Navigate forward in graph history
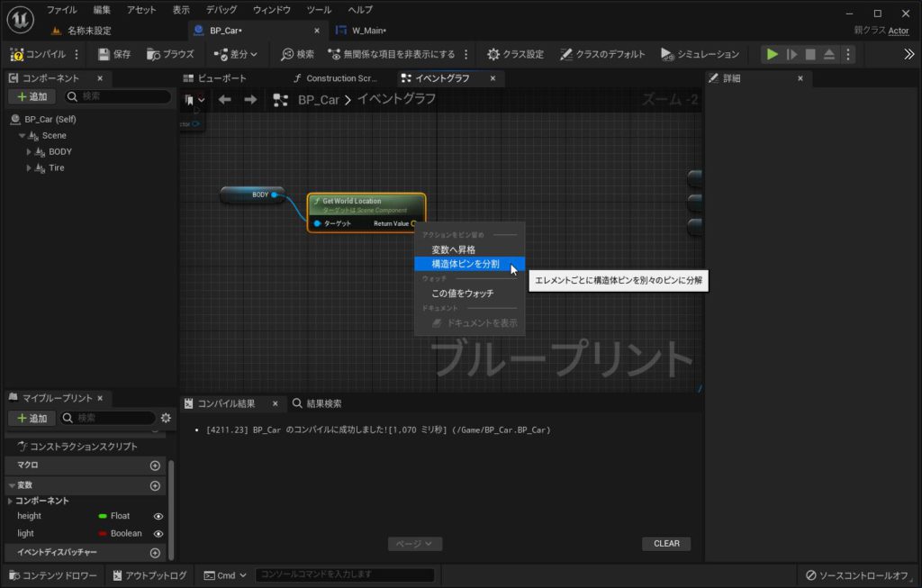The width and height of the screenshot is (922, 588). [250, 100]
